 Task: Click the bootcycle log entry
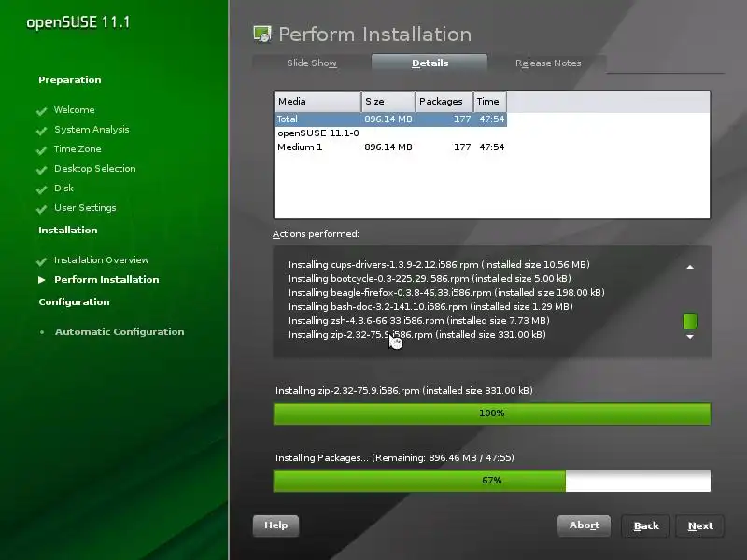(x=430, y=278)
